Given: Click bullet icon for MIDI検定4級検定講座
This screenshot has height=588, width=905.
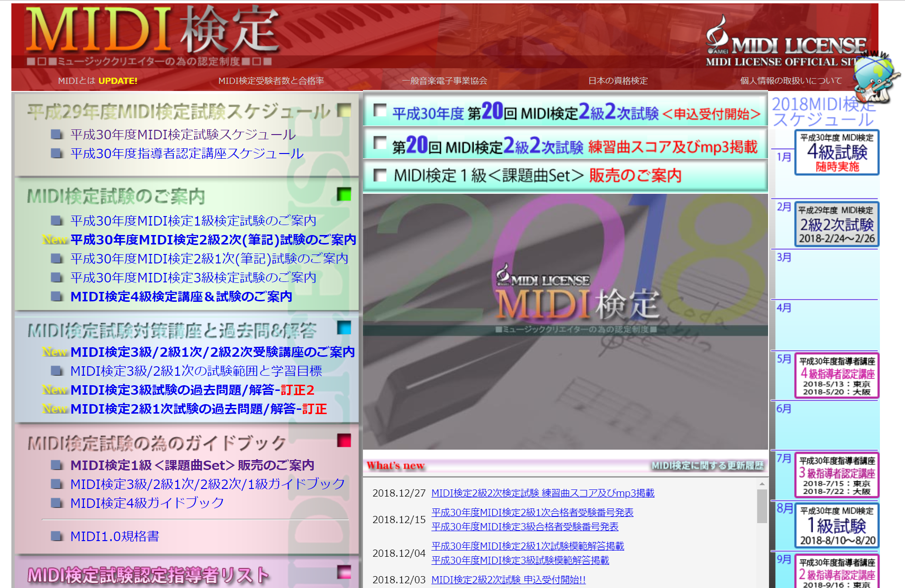Looking at the screenshot, I should pos(57,297).
